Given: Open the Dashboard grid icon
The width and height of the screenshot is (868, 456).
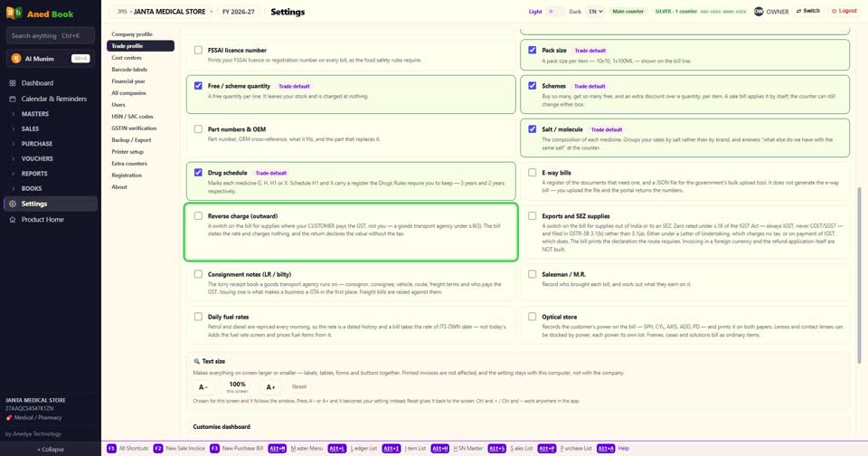Looking at the screenshot, I should click(12, 83).
